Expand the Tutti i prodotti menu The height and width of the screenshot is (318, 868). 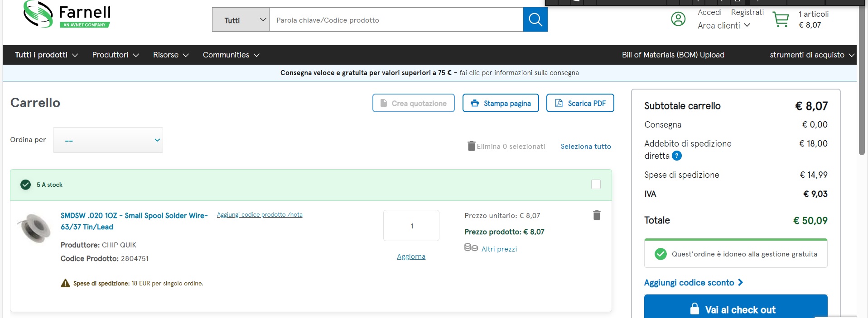pos(46,55)
